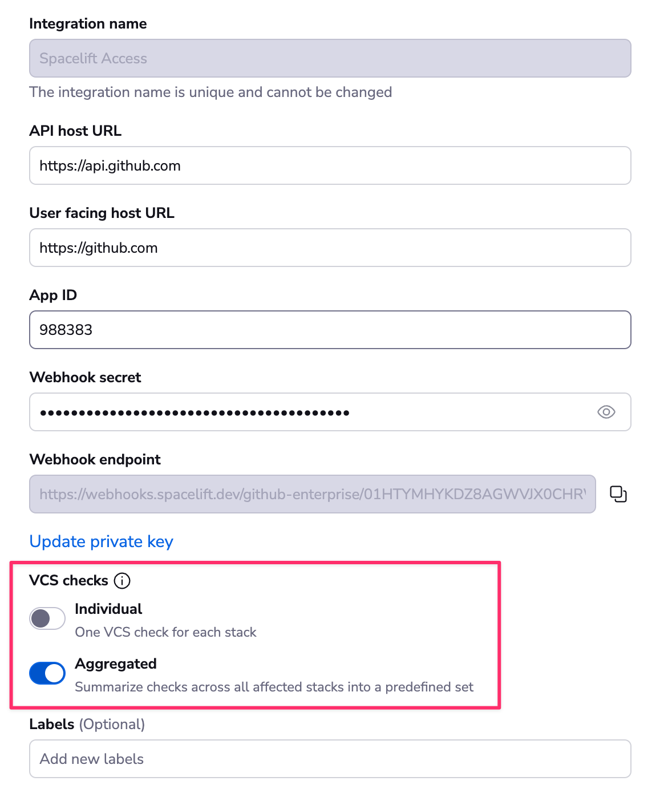Image resolution: width=672 pixels, height=793 pixels.
Task: Disable the Aggregated VCS checks toggle
Action: [47, 673]
